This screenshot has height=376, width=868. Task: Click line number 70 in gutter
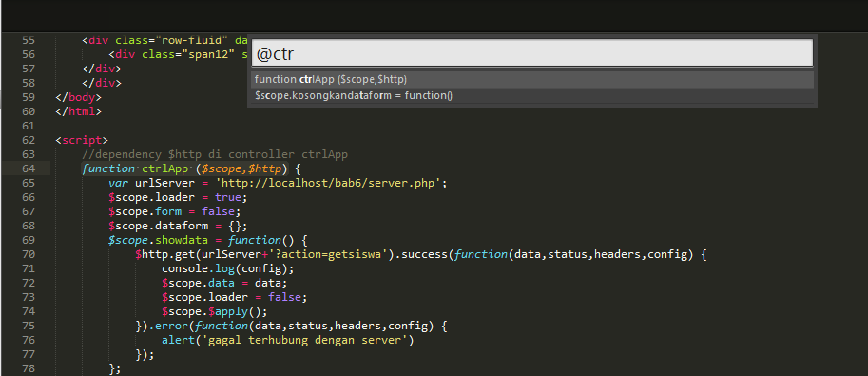pyautogui.click(x=29, y=254)
